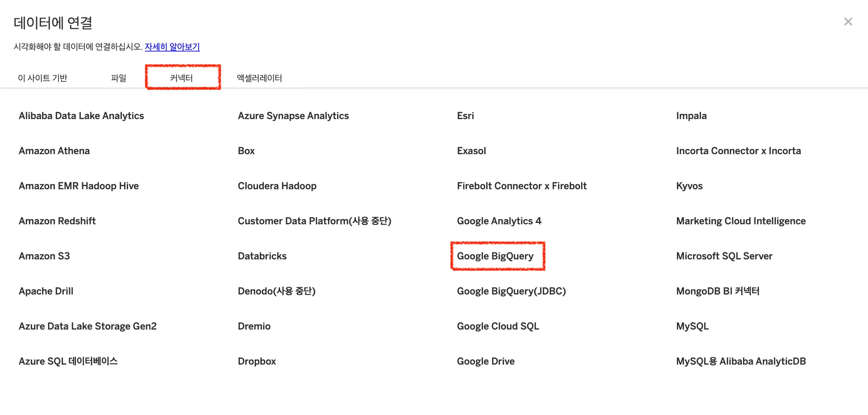Choose Alibaba Data Lake Analytics connector
Image resolution: width=868 pixels, height=415 pixels.
click(81, 116)
